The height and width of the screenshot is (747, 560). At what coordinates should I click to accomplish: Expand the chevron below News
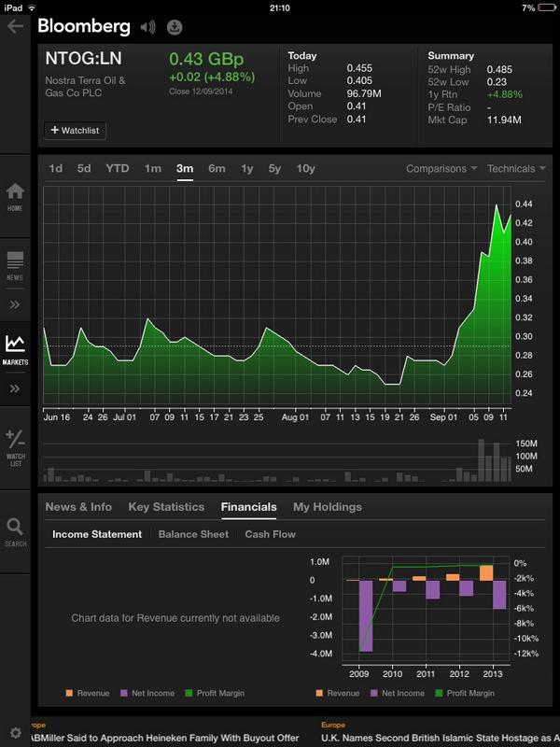tap(15, 304)
